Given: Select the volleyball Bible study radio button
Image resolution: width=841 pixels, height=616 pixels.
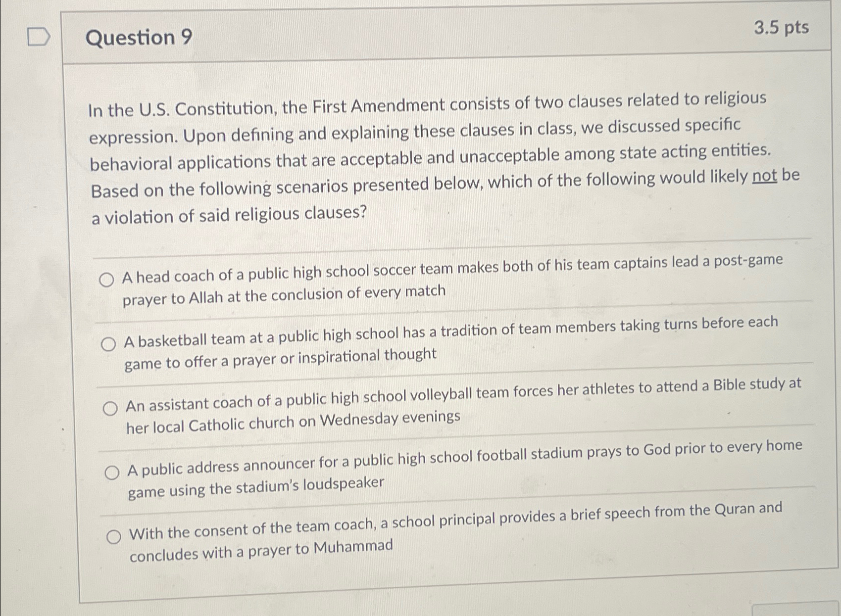Looking at the screenshot, I should click(110, 408).
